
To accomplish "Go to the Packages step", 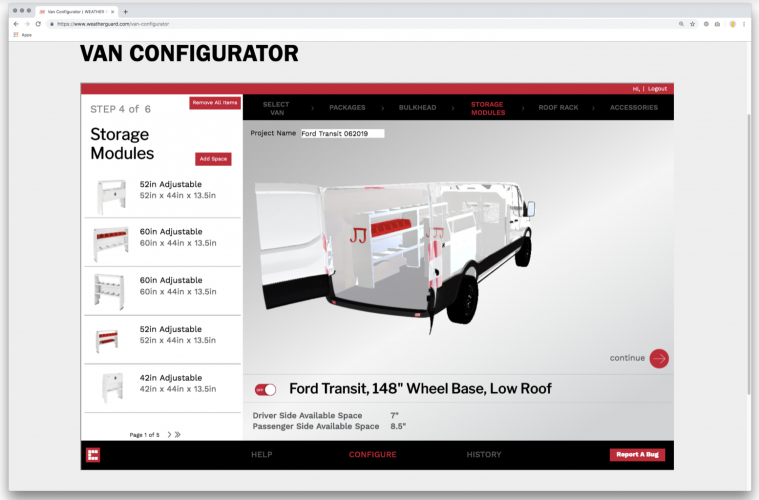I will click(347, 107).
